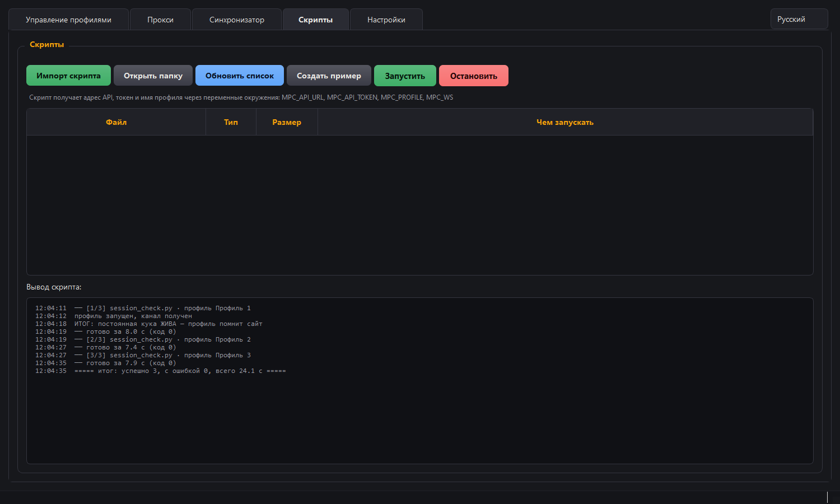
Task: Click the Скрипты group title
Action: [x=47, y=44]
